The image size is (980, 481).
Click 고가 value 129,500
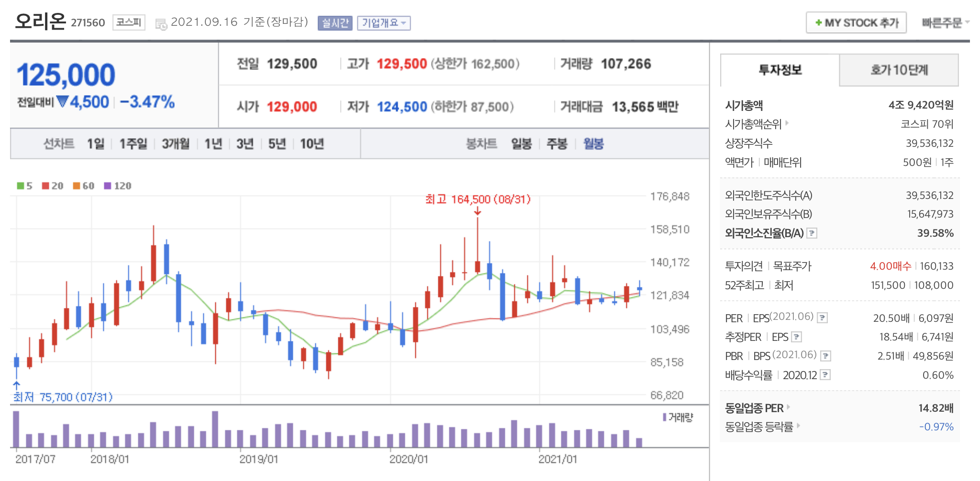point(401,64)
